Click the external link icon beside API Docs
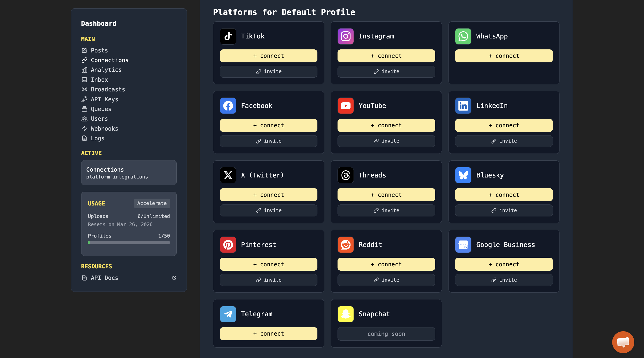The height and width of the screenshot is (358, 644). [174, 278]
